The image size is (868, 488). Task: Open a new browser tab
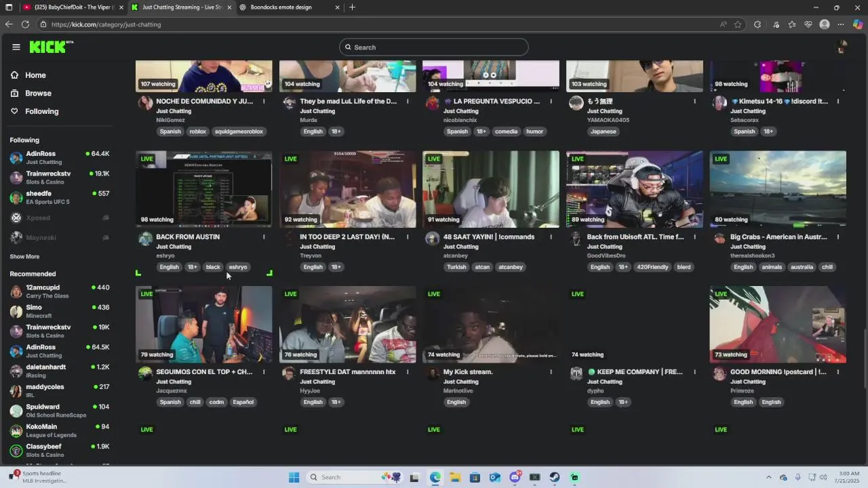(352, 7)
